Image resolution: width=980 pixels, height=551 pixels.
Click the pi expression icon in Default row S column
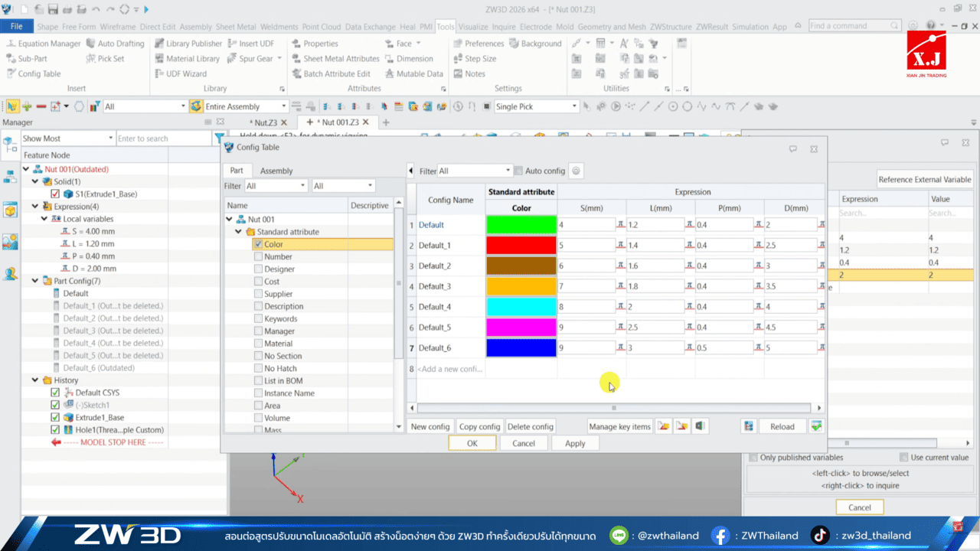click(x=621, y=225)
